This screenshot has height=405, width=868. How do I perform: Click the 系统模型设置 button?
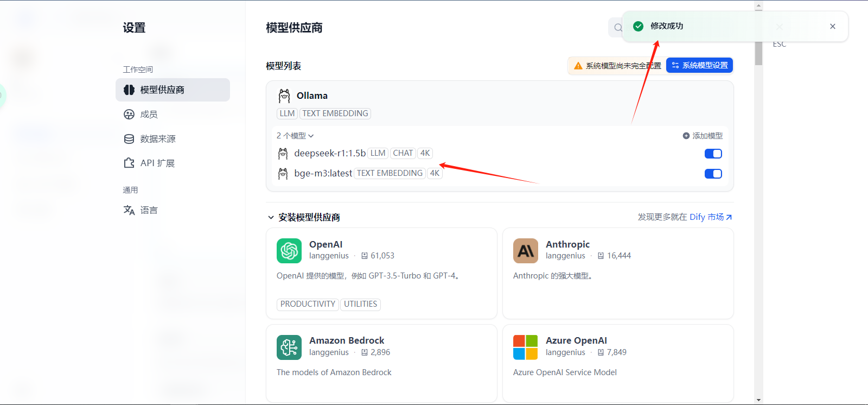coord(699,66)
